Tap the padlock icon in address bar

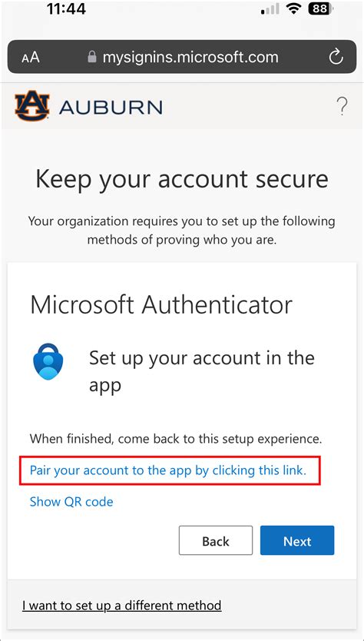click(92, 57)
